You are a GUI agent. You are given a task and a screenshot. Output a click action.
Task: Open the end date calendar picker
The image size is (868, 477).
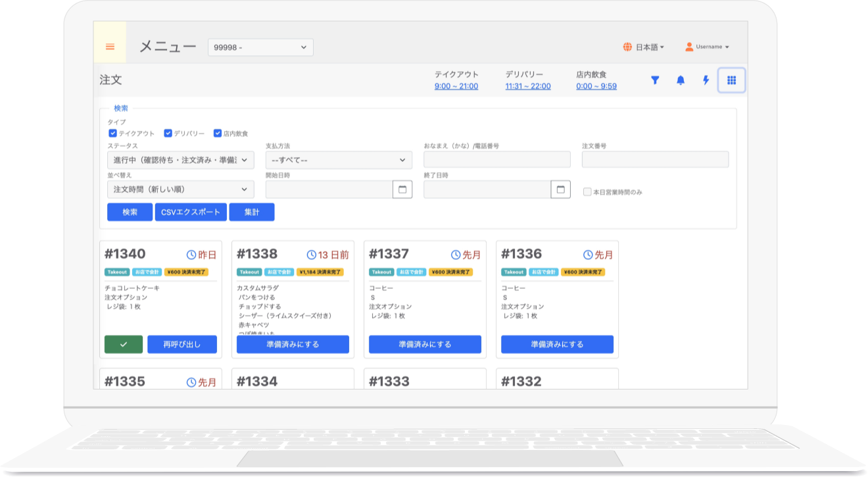point(561,189)
